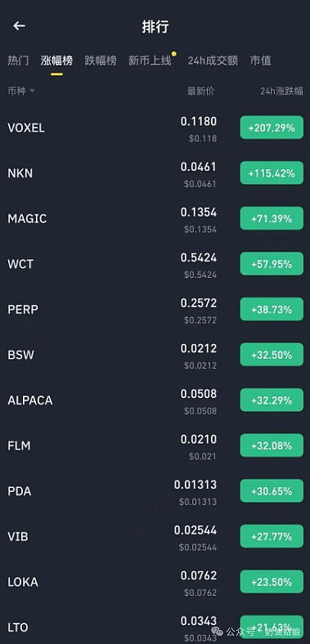The width and height of the screenshot is (310, 644).
Task: Toggle NKN +115.42% change badge
Action: coord(272,173)
